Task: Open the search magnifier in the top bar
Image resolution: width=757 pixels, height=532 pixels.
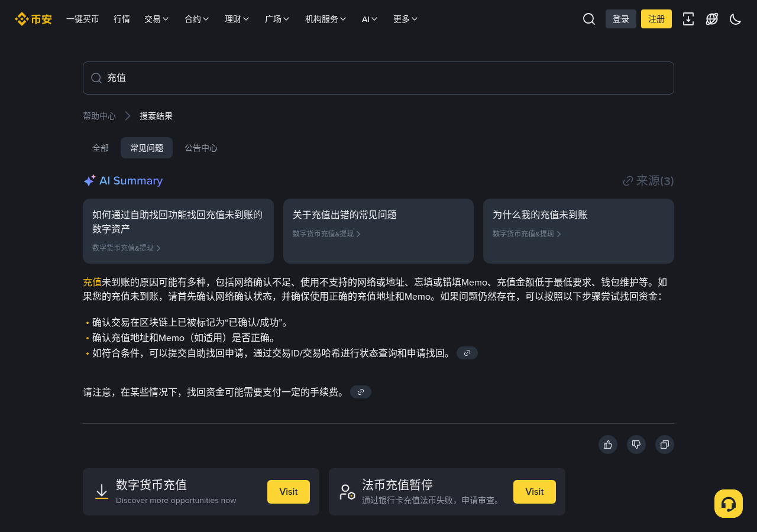Action: coord(589,19)
